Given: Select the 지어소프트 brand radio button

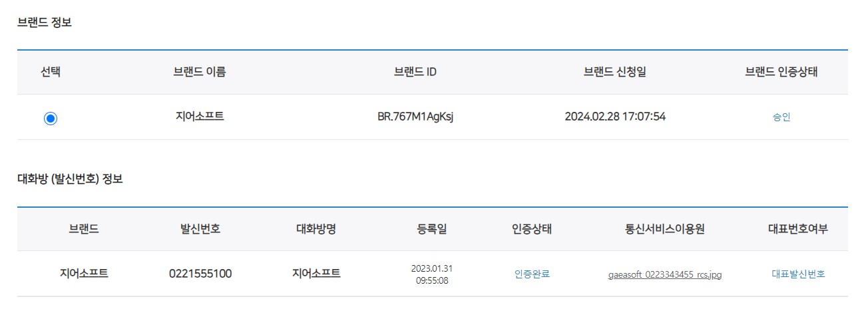Looking at the screenshot, I should coord(51,119).
